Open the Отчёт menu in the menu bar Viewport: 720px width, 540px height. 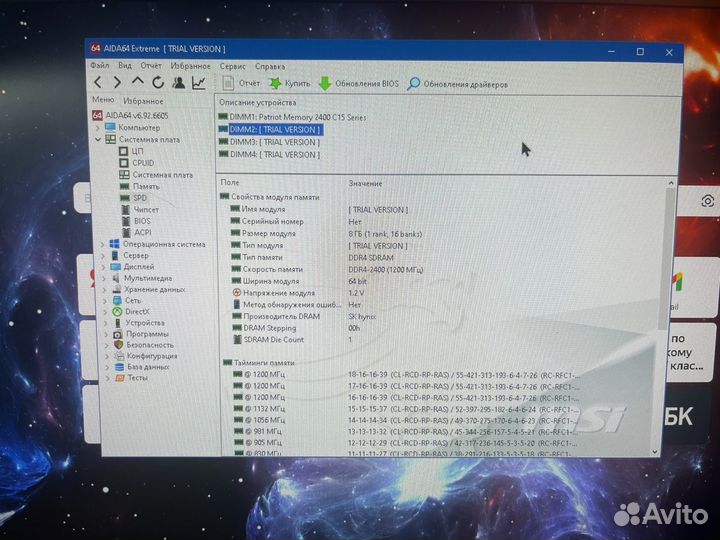click(x=151, y=66)
